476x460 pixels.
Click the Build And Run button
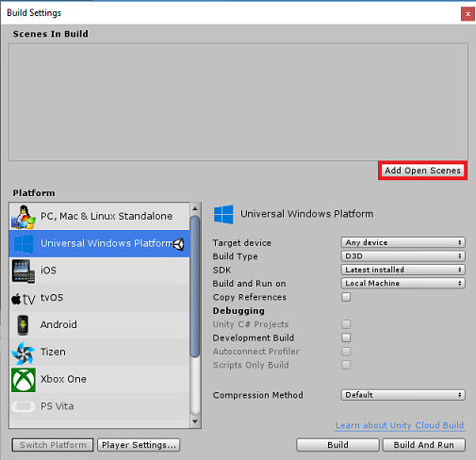pyautogui.click(x=424, y=445)
